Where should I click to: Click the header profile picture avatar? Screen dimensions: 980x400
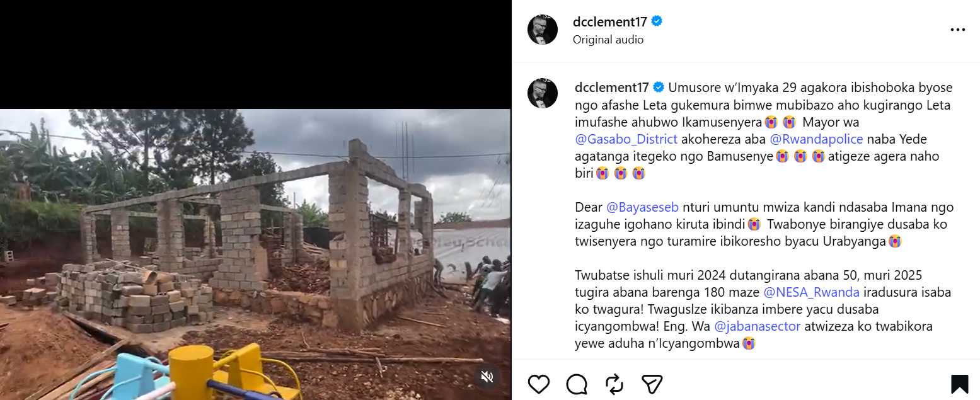pos(543,30)
